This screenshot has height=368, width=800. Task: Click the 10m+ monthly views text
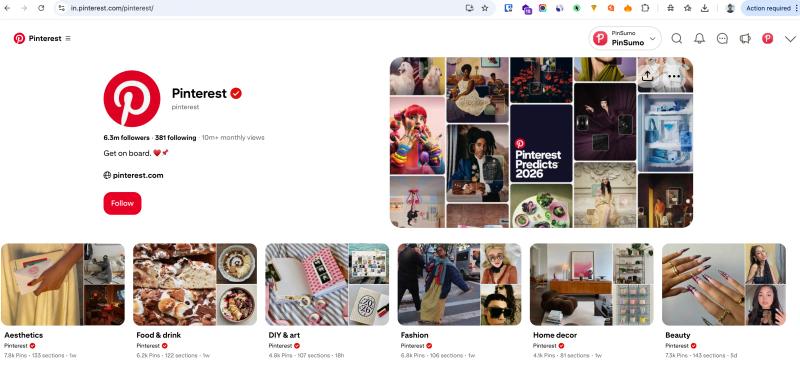pyautogui.click(x=233, y=138)
